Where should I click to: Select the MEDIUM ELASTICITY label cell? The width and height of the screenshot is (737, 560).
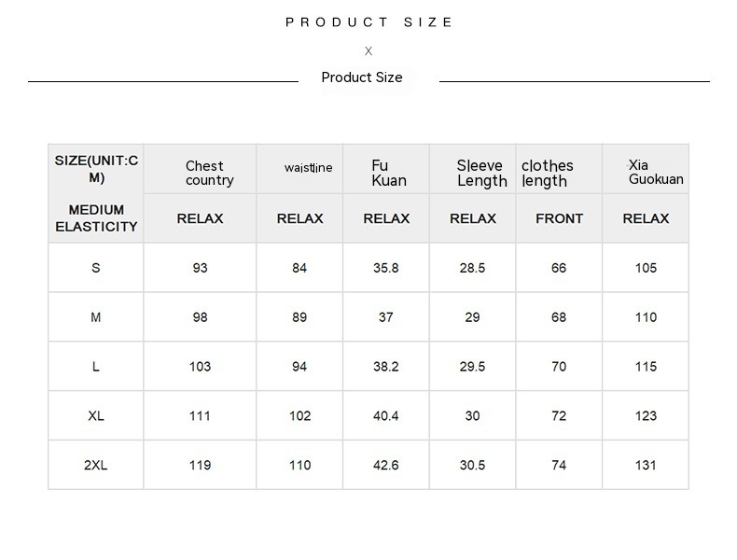click(96, 218)
